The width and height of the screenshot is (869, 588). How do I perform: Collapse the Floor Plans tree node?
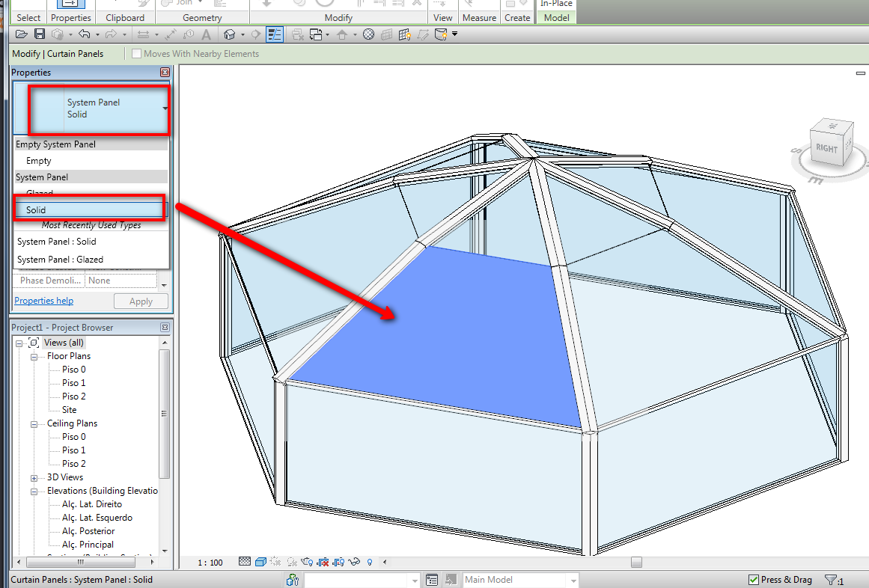(x=34, y=356)
